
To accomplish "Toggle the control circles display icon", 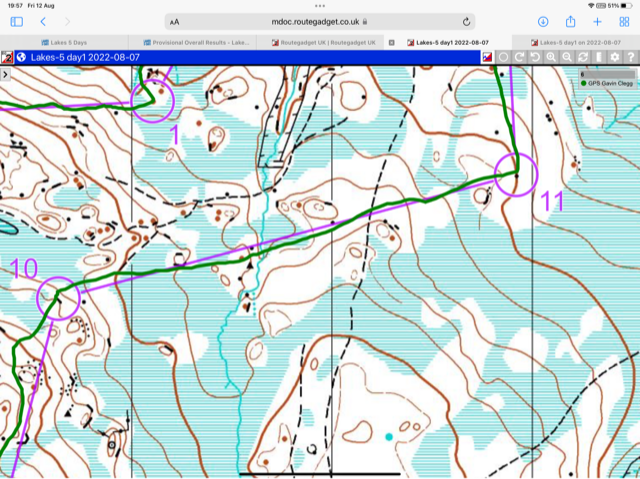I will (x=503, y=57).
